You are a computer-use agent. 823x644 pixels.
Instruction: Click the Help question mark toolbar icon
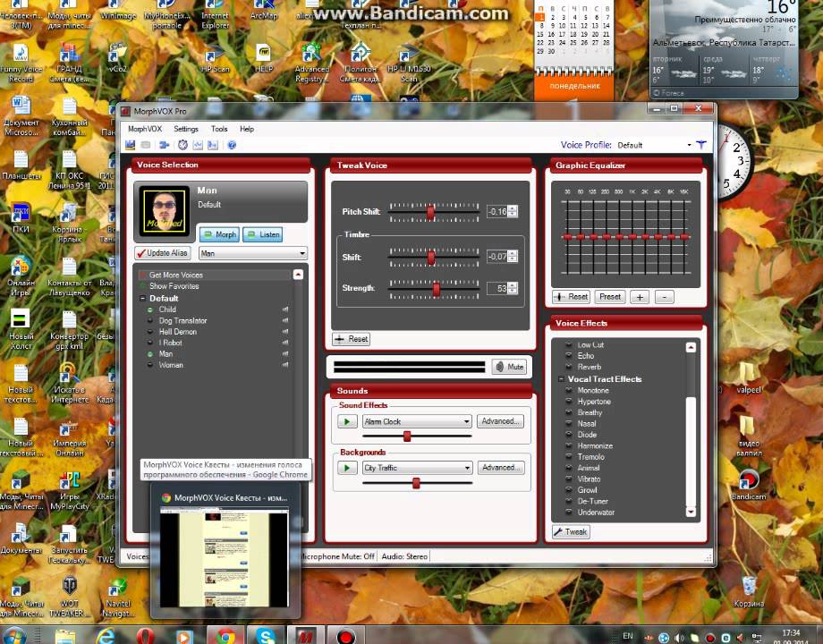232,145
